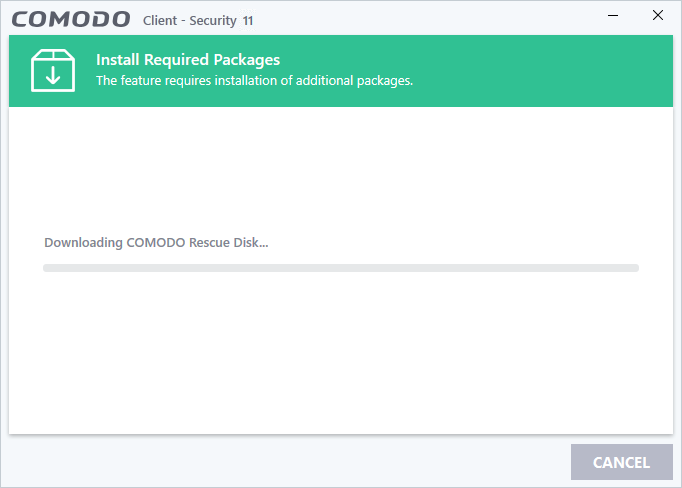Image resolution: width=682 pixels, height=488 pixels.
Task: Click the 'Client - Security' title text
Action: click(190, 20)
